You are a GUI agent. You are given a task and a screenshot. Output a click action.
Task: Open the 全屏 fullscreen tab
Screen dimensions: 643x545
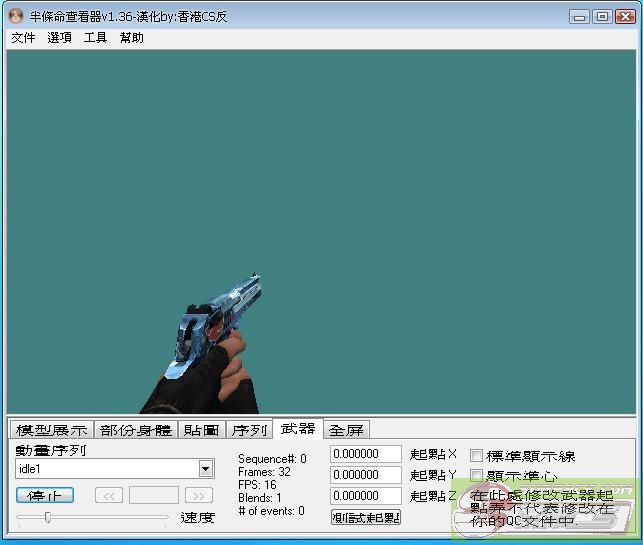point(346,430)
